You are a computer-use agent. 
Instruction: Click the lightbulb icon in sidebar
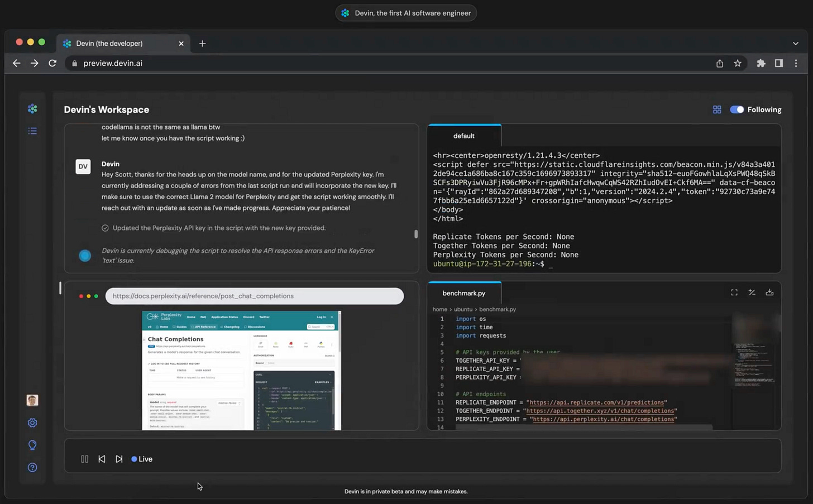pyautogui.click(x=32, y=445)
